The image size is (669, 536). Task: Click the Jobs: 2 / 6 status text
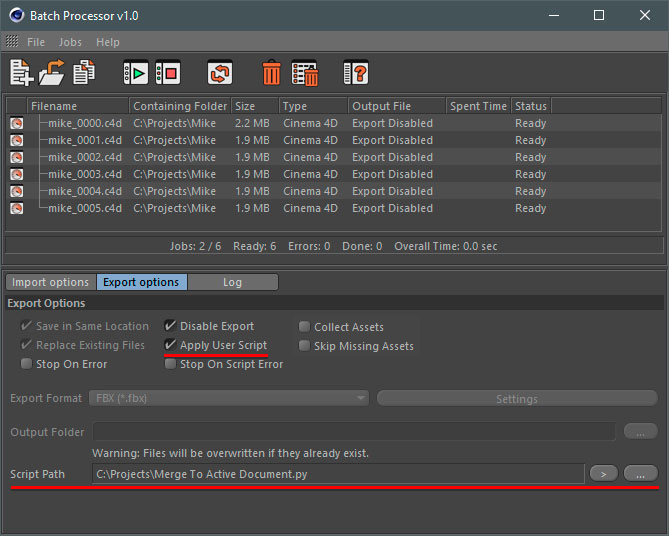click(x=195, y=246)
